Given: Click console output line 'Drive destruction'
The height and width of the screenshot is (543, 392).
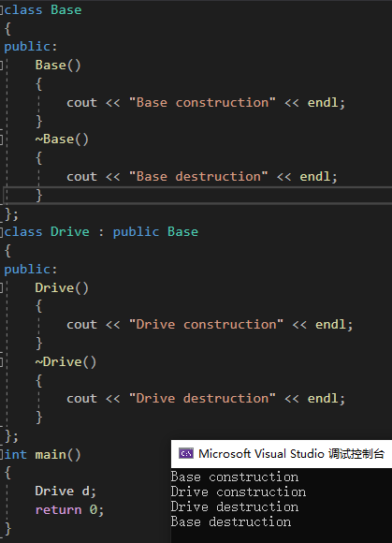Looking at the screenshot, I should [235, 506].
